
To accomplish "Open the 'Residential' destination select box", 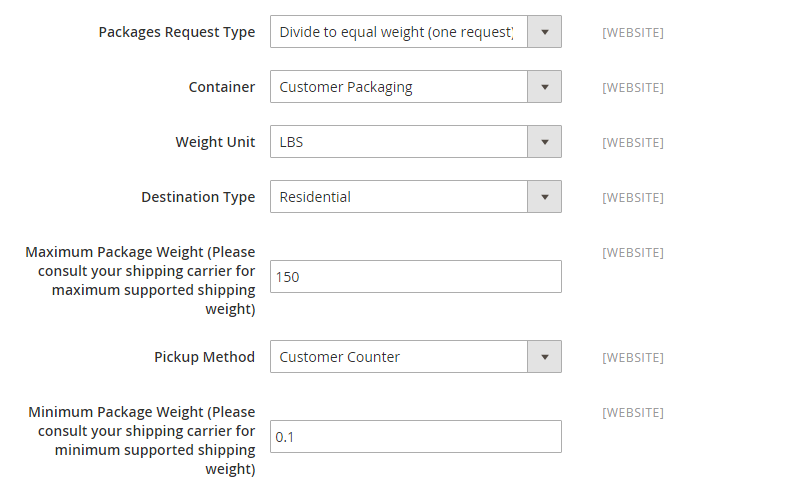I will tap(416, 197).
